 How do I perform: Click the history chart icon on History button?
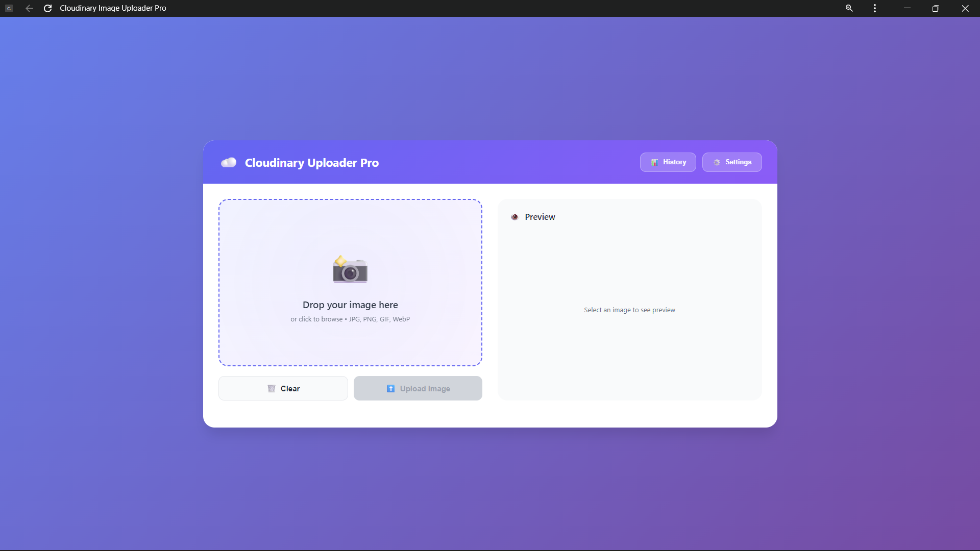(x=655, y=162)
